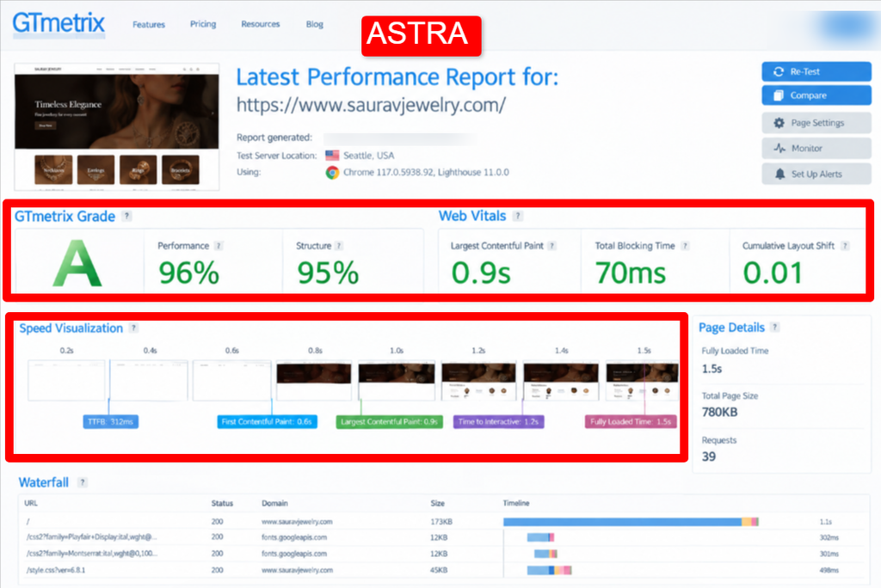Click the 45KB size cell

(x=440, y=570)
